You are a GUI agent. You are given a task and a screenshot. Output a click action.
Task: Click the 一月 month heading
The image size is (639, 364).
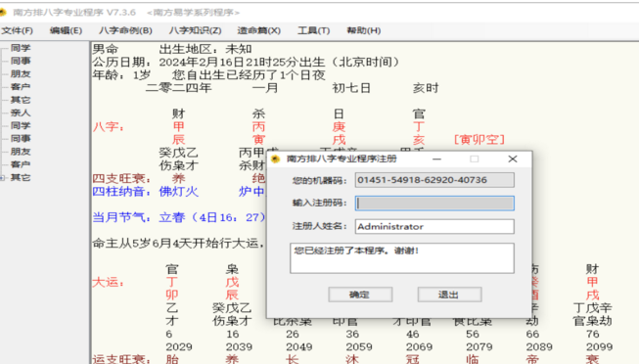click(x=265, y=88)
